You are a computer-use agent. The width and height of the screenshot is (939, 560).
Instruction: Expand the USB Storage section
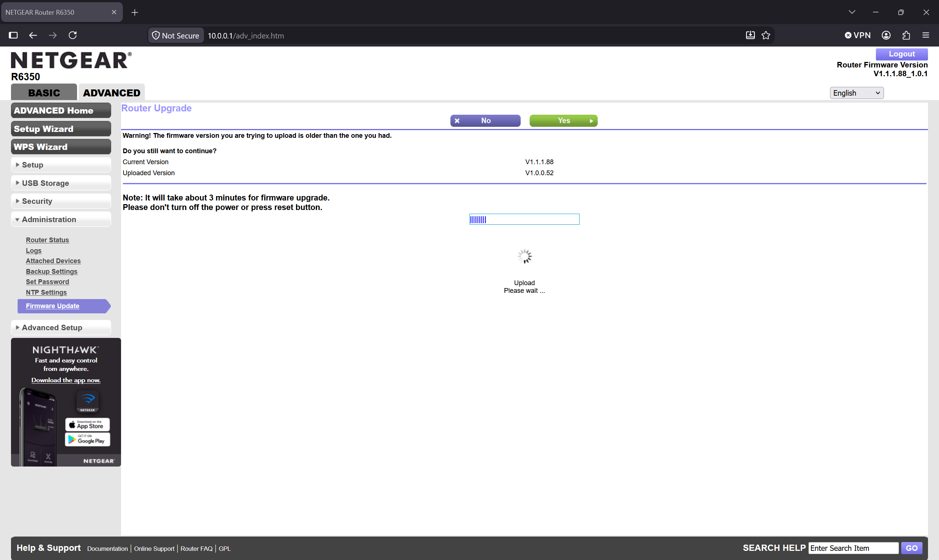click(x=61, y=183)
